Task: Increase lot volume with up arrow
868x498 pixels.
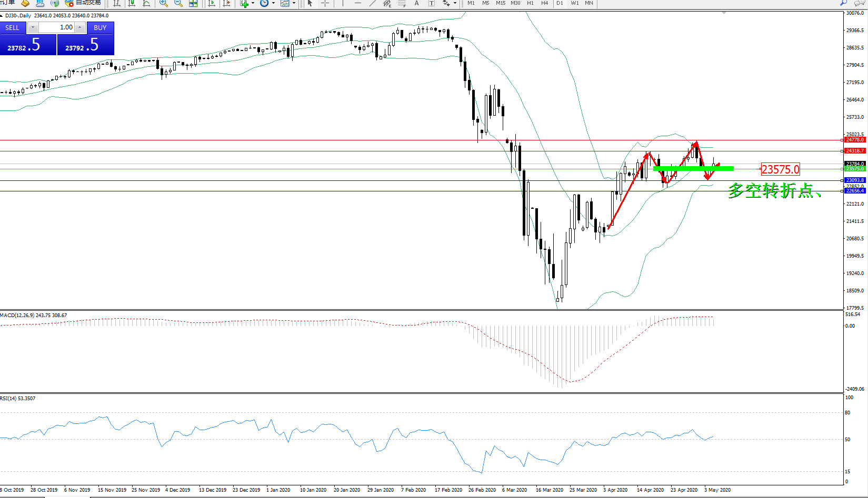Action: point(80,27)
